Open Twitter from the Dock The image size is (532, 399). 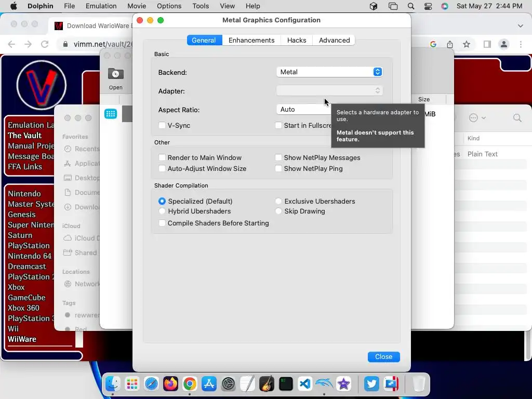tap(371, 384)
